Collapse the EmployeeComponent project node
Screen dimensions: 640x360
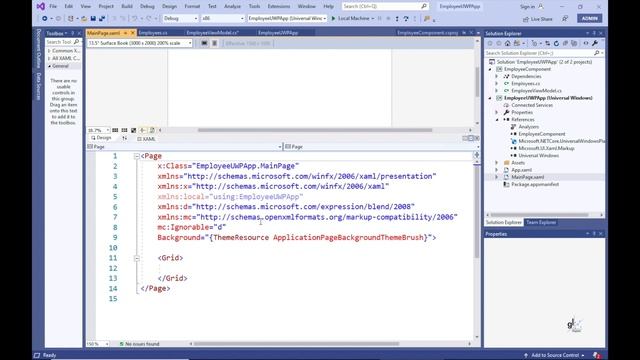point(490,69)
